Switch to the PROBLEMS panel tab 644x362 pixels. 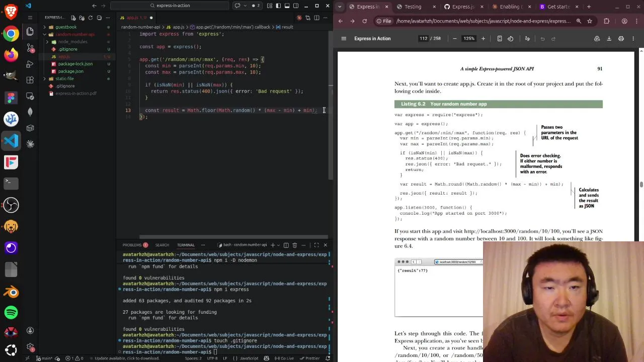pos(135,245)
